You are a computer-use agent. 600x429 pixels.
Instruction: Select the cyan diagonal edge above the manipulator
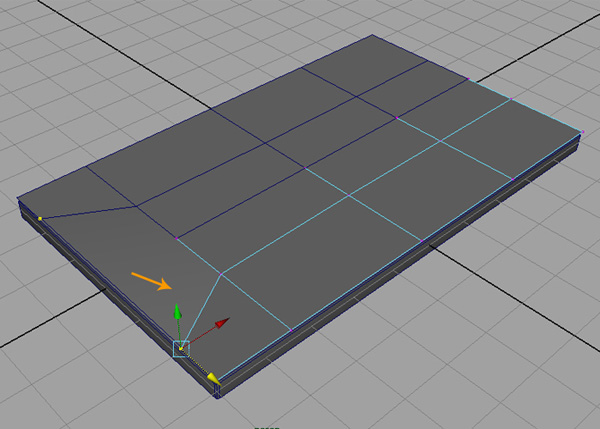(x=201, y=310)
